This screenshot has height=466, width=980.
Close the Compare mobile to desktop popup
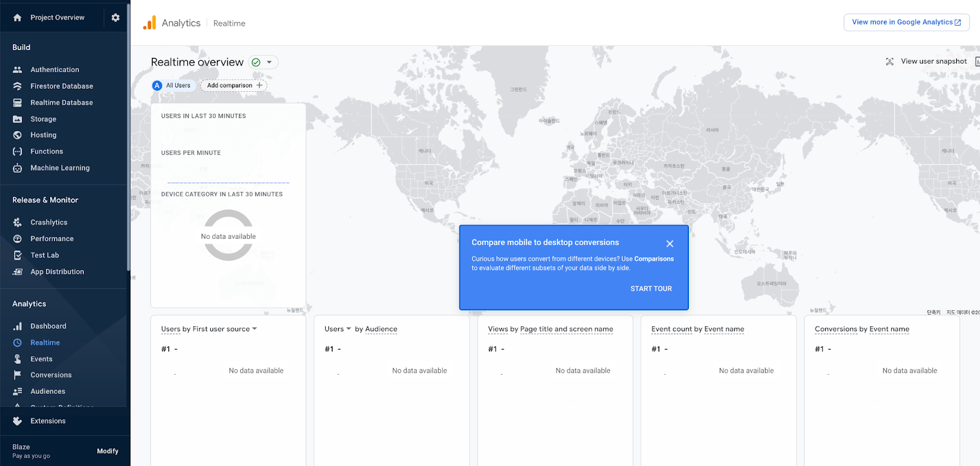click(669, 244)
